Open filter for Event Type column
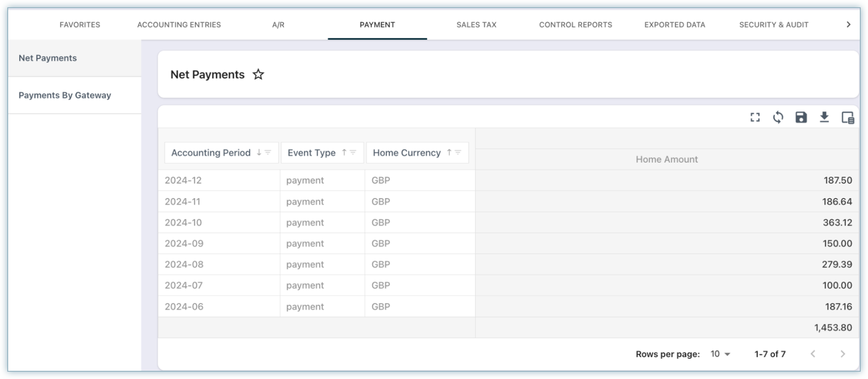The image size is (868, 379). coord(353,153)
